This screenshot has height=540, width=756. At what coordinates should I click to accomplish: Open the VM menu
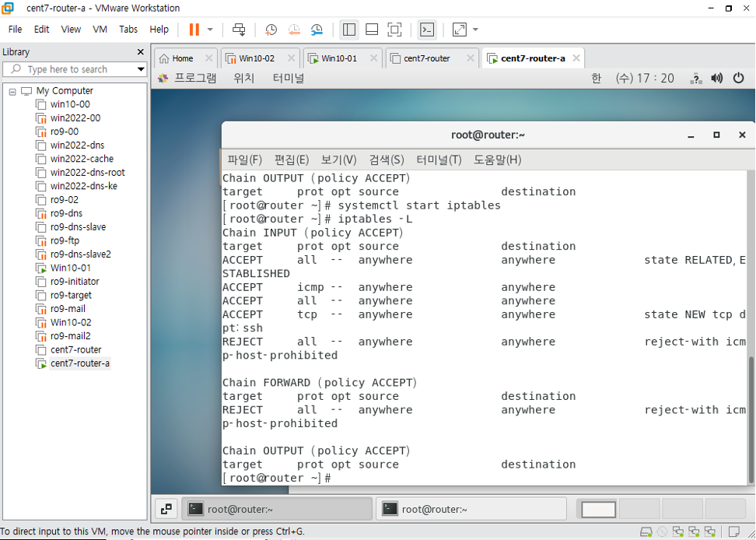(100, 30)
